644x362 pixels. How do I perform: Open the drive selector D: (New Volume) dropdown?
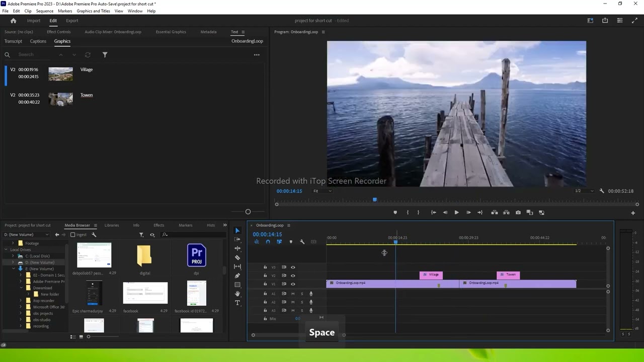(x=26, y=235)
